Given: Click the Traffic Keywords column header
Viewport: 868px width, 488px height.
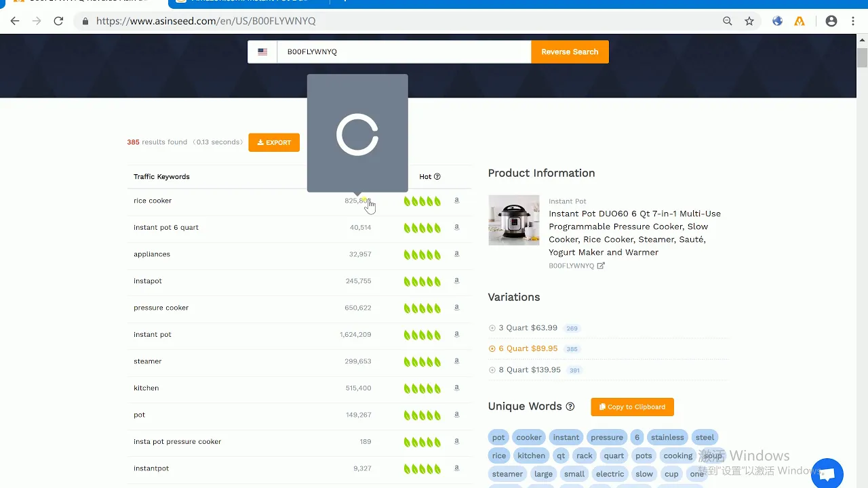Looking at the screenshot, I should tap(161, 177).
